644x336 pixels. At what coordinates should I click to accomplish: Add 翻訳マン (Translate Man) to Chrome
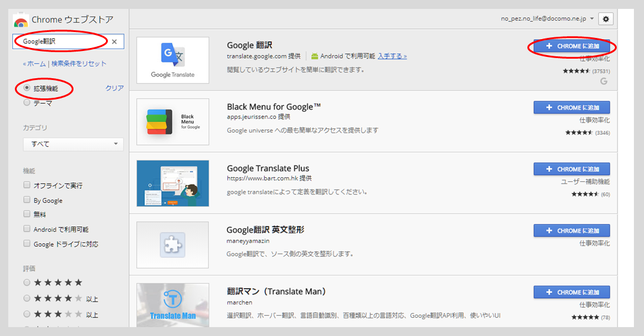572,293
